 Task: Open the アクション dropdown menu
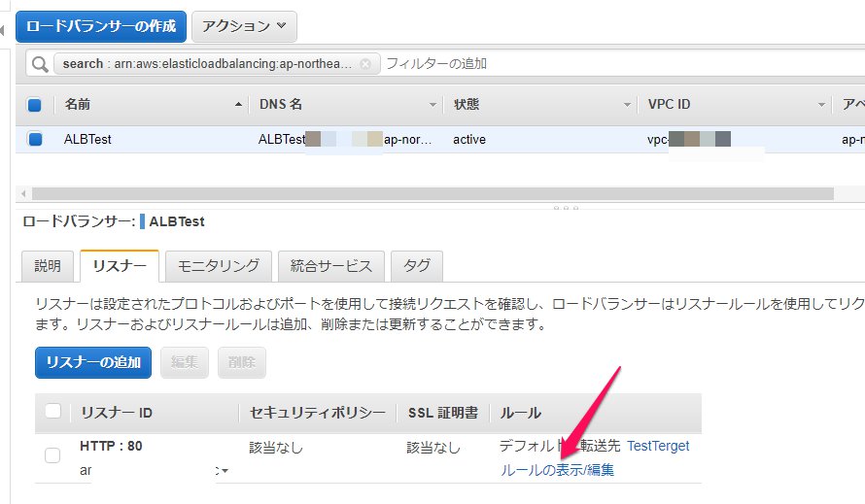pyautogui.click(x=244, y=26)
